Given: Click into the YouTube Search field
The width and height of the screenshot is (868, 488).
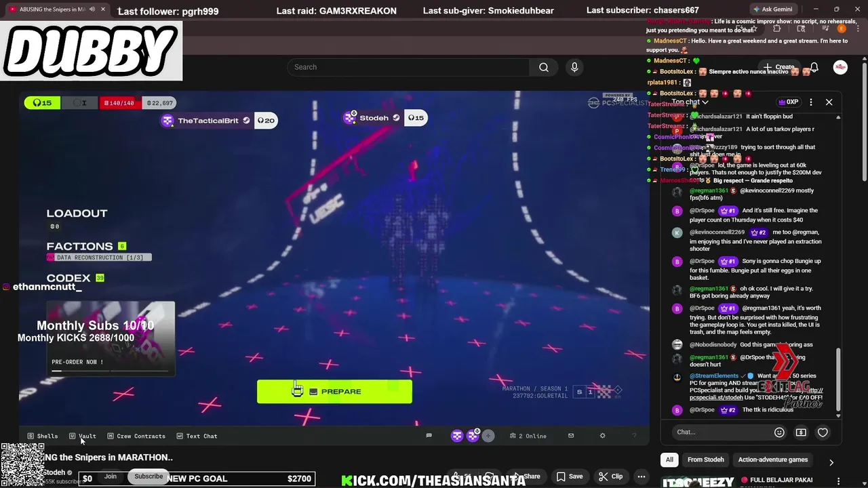Looking at the screenshot, I should click(408, 67).
